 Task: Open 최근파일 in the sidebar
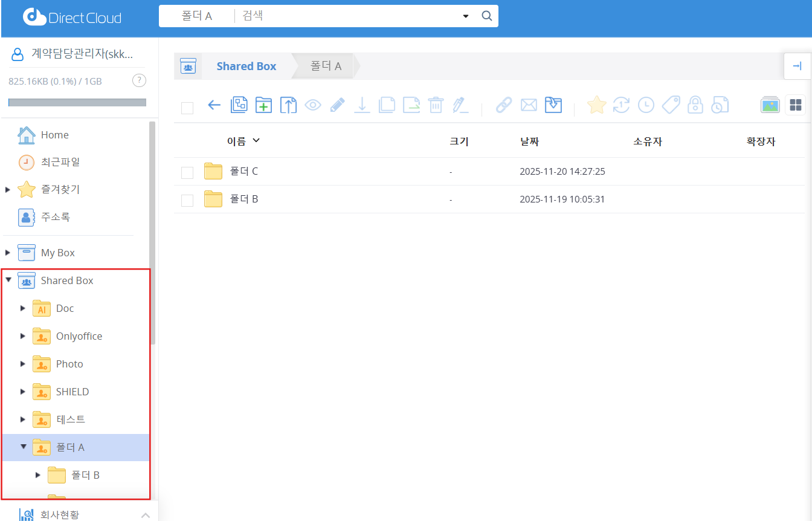[60, 162]
